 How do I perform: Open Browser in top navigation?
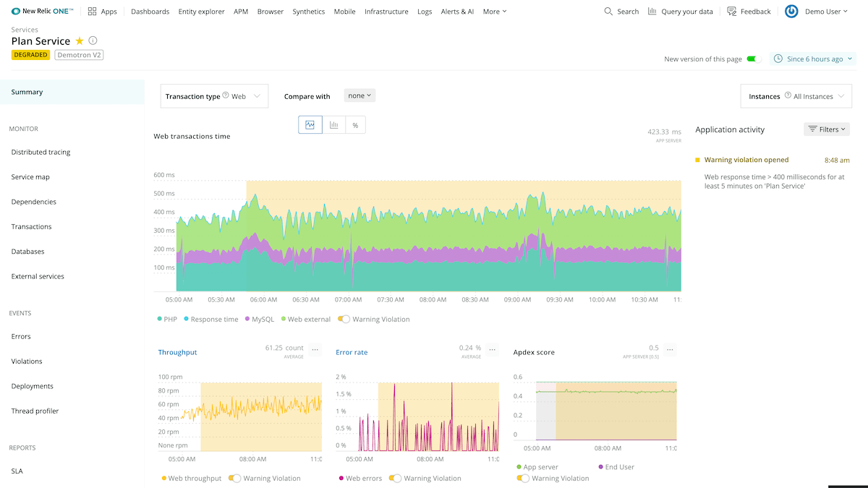click(x=271, y=12)
